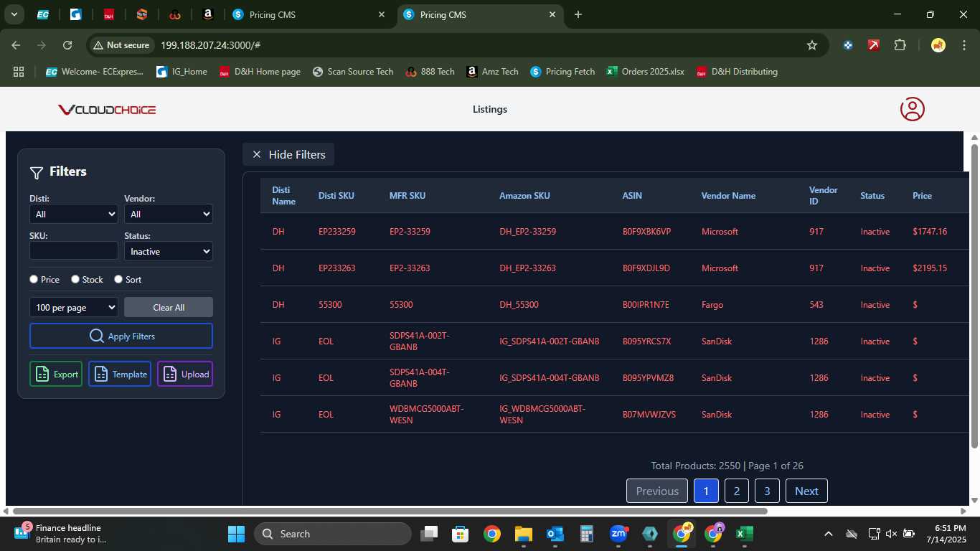Click the Price column header

pos(922,196)
